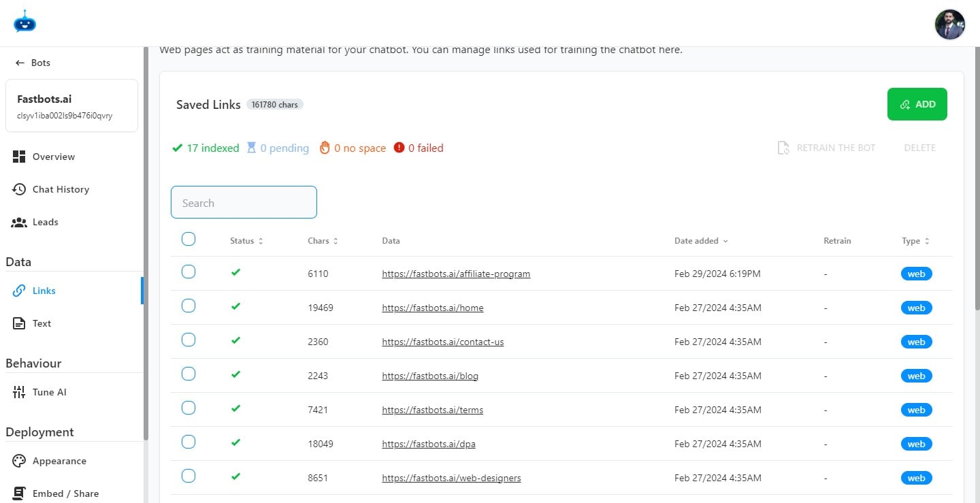Click the Embed / Share icon
Viewport: 980px width, 503px height.
point(19,493)
